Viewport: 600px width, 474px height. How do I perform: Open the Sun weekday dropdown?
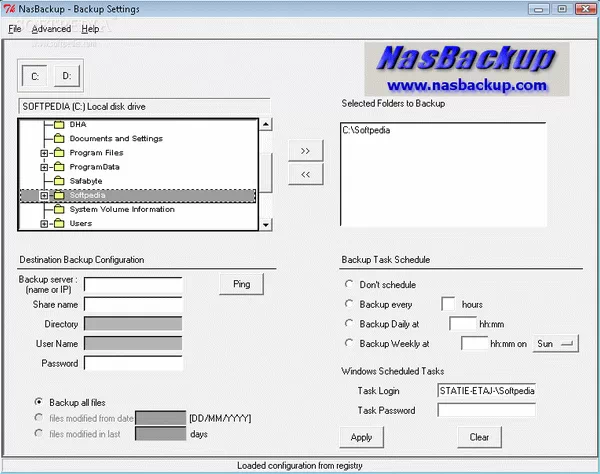[556, 344]
